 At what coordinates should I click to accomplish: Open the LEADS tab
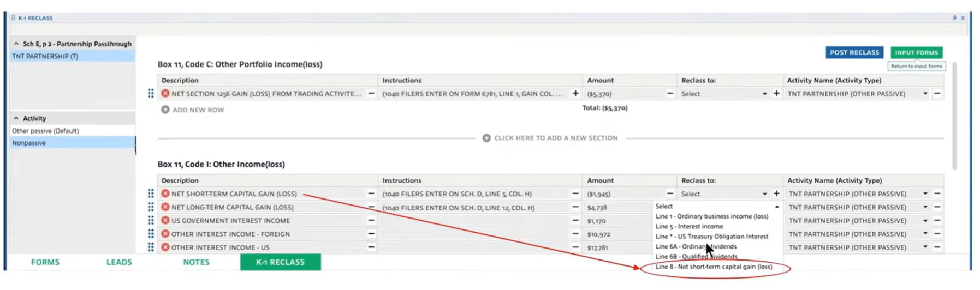point(119,262)
